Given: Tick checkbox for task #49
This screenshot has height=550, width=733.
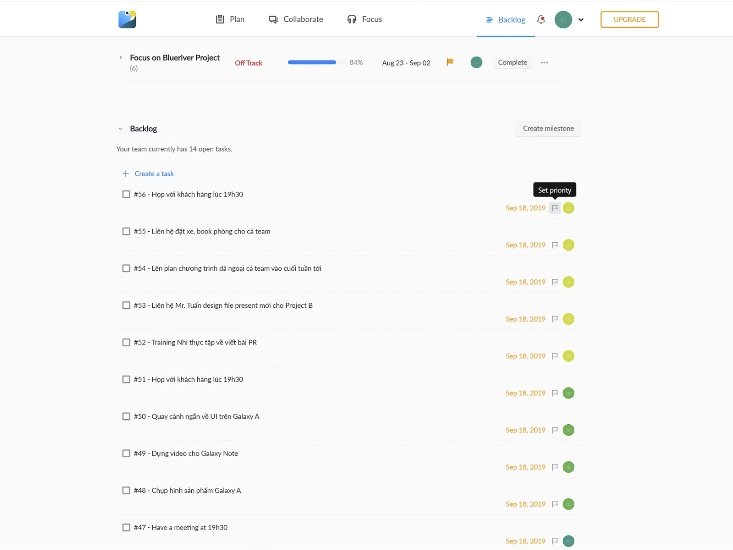Looking at the screenshot, I should (x=126, y=453).
